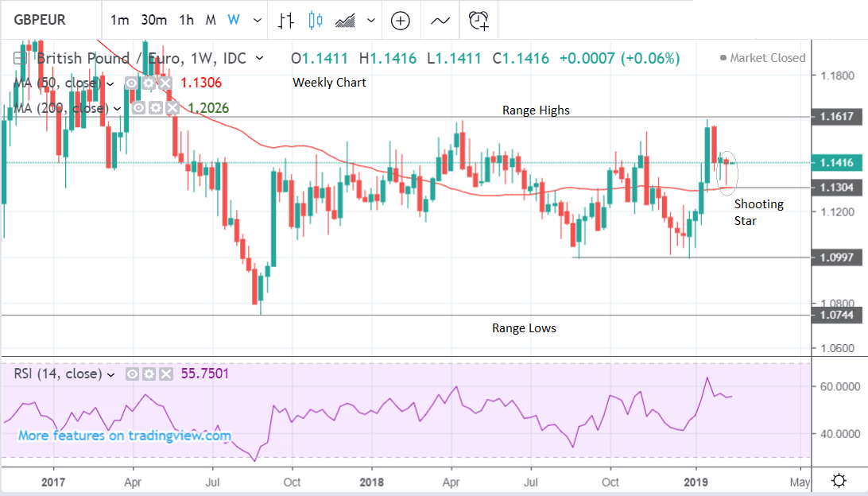The image size is (868, 496).
Task: Select the Range Highs text annotation
Action: click(536, 110)
